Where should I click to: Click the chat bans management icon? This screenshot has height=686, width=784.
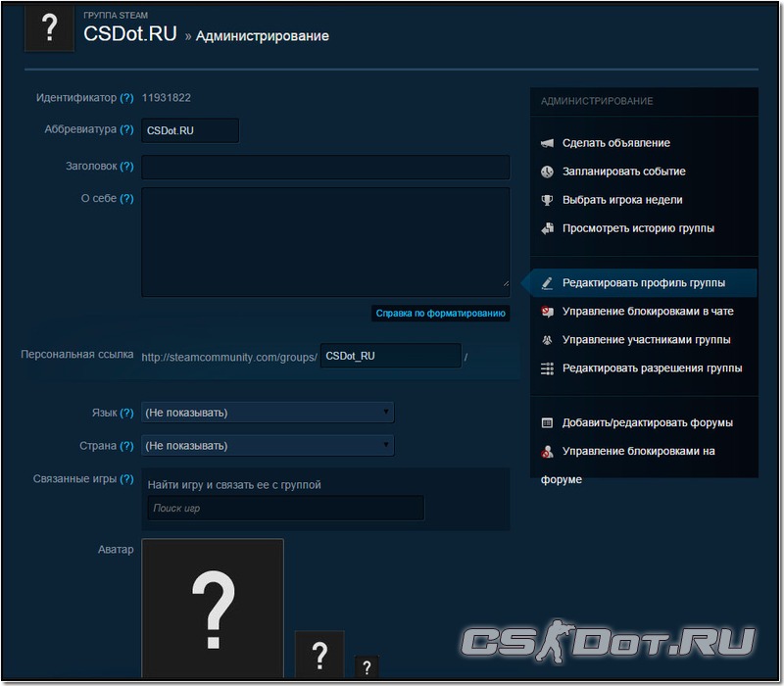pos(547,312)
